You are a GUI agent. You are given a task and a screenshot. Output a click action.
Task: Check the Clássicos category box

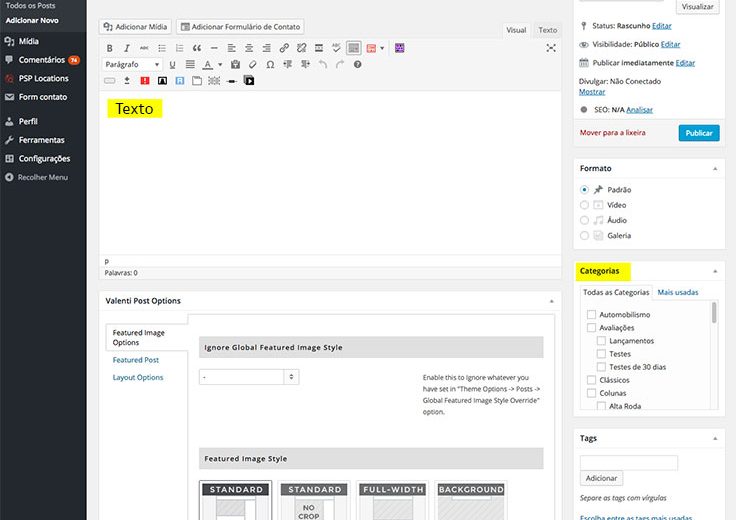(x=591, y=380)
